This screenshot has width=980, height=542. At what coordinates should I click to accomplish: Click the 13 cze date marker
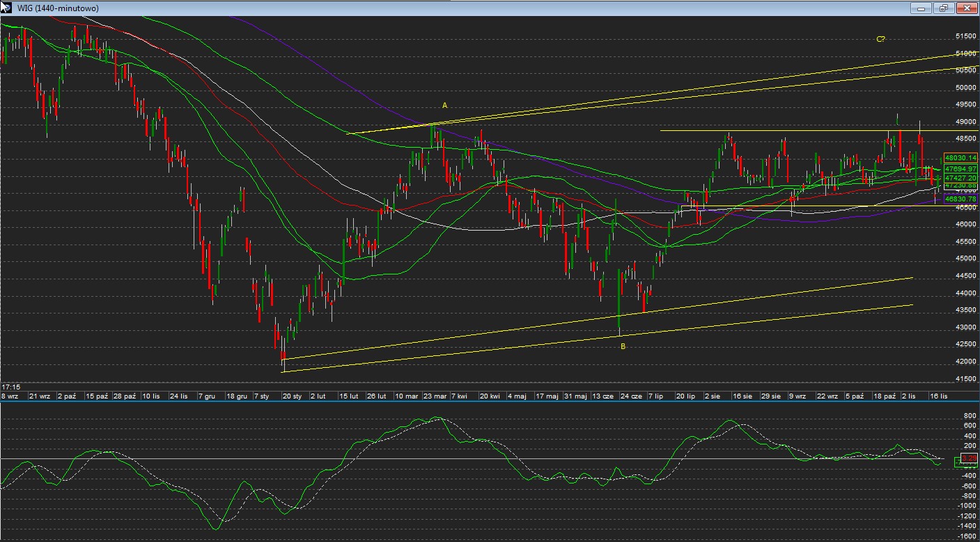(602, 396)
